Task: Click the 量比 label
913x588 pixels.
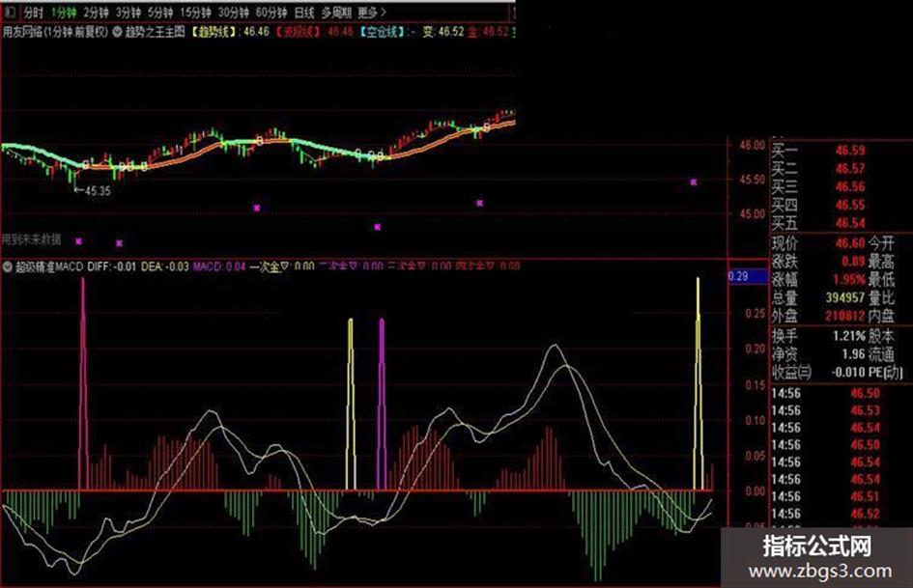Action: [x=881, y=297]
